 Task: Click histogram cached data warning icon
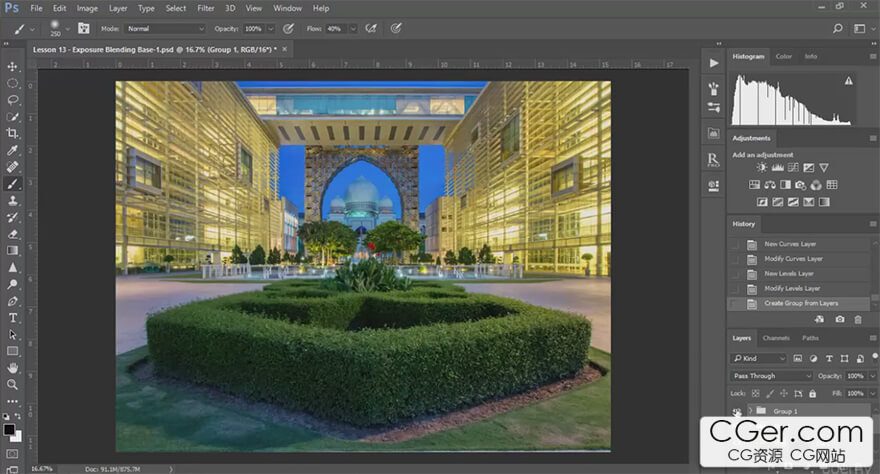(849, 81)
